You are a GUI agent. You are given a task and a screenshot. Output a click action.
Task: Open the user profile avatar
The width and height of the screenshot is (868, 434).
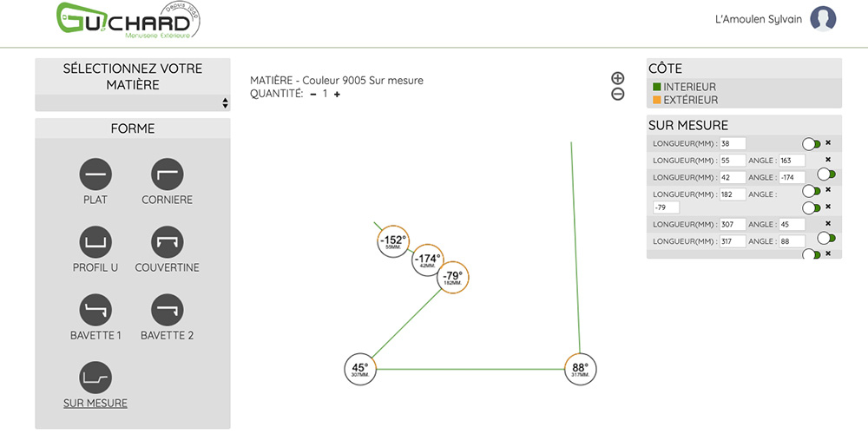pos(823,19)
